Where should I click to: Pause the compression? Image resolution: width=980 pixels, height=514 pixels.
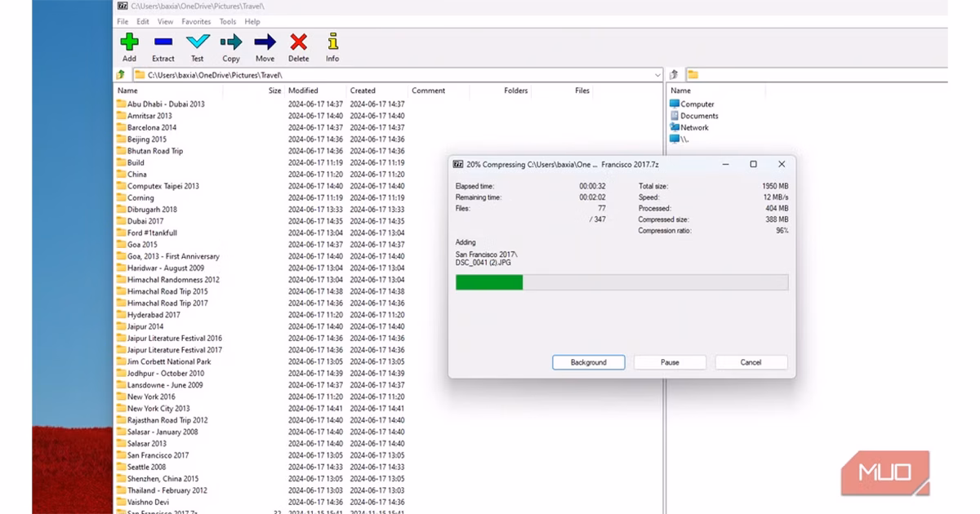click(670, 362)
